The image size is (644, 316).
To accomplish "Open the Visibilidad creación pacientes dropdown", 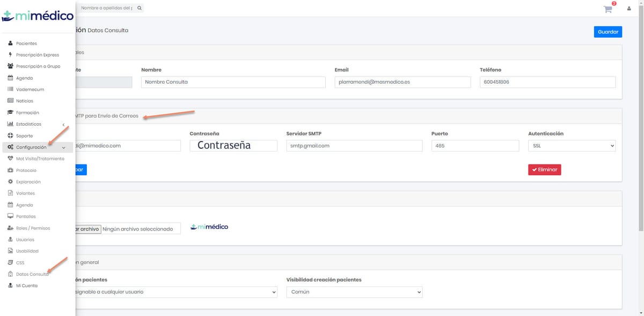I will click(354, 292).
